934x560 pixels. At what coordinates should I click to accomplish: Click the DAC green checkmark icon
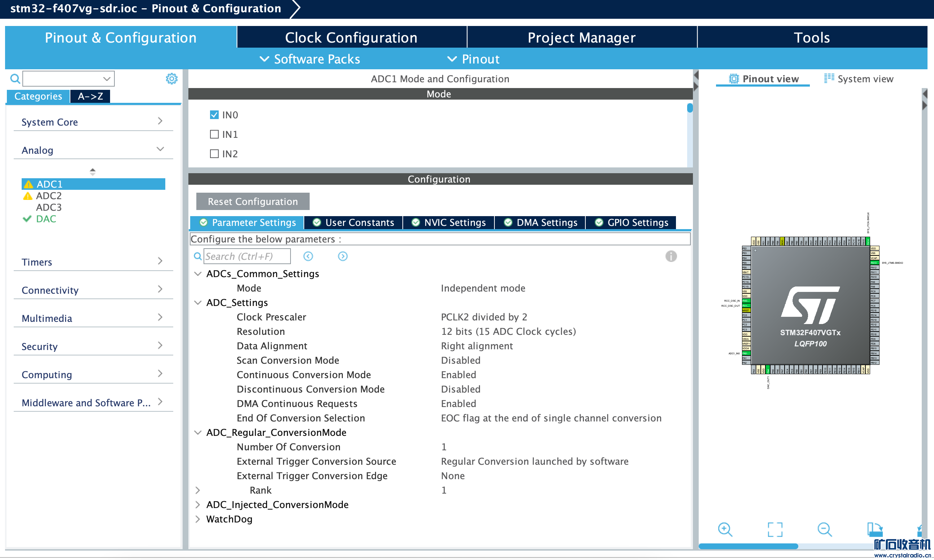click(27, 219)
